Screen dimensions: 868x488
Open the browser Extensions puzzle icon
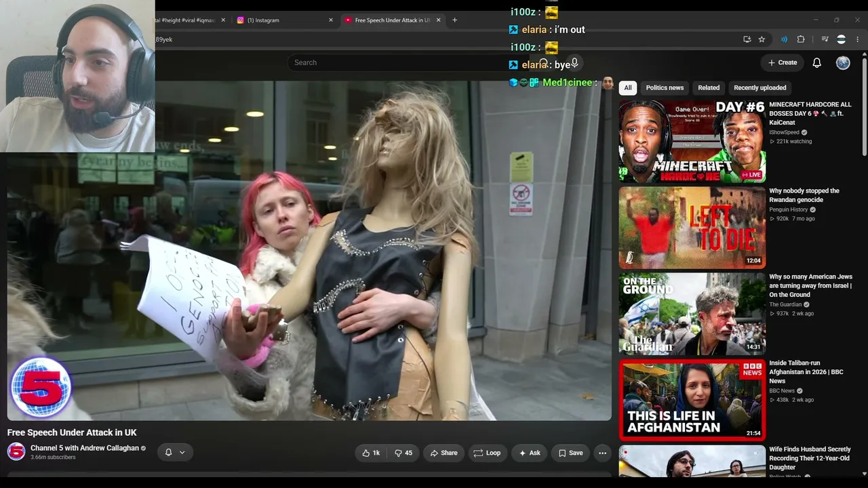801,39
